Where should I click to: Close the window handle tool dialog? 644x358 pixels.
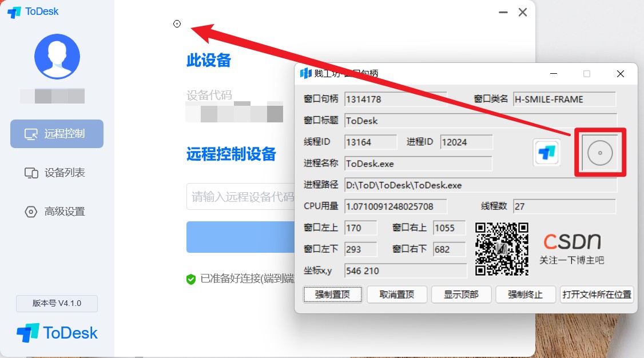(621, 74)
